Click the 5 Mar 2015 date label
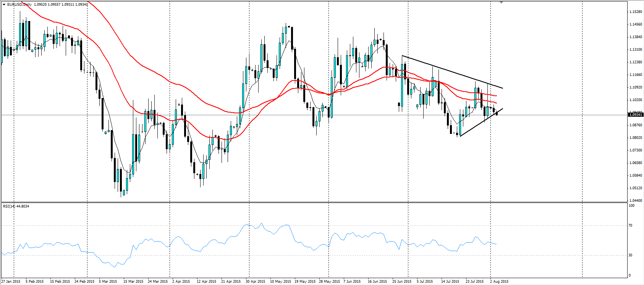 click(108, 282)
